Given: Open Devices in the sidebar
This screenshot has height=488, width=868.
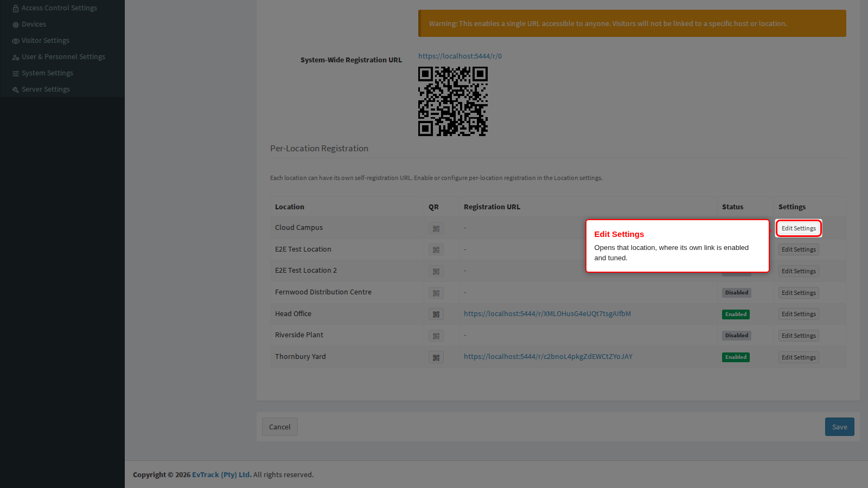Looking at the screenshot, I should click(29, 24).
